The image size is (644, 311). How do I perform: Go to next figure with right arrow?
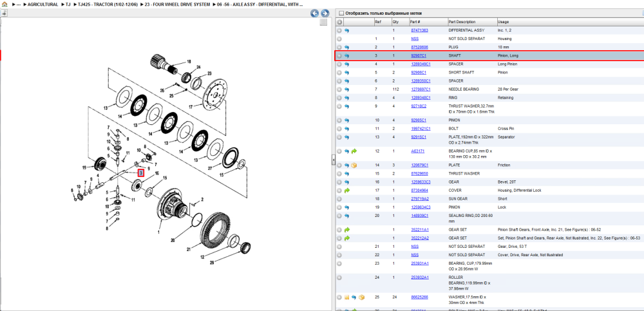coord(325,13)
